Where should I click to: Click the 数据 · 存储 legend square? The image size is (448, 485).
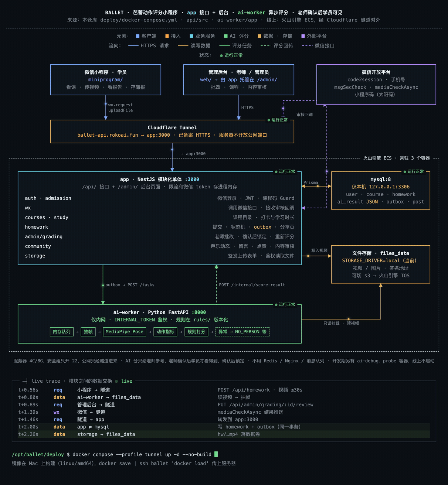point(259,36)
